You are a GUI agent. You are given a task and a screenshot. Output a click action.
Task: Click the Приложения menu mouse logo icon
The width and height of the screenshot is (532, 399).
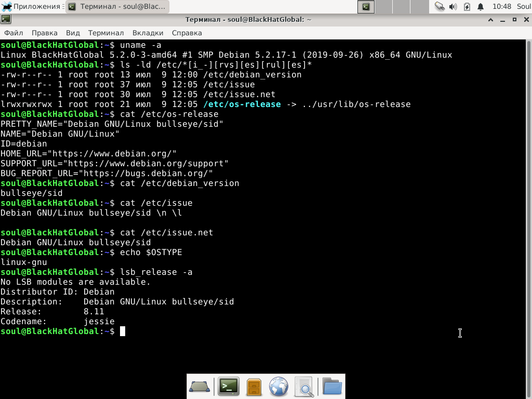point(6,6)
